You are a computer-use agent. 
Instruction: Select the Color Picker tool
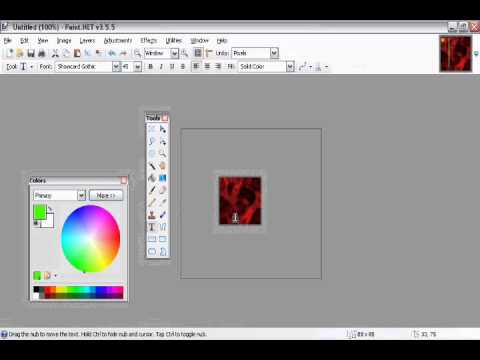163,202
